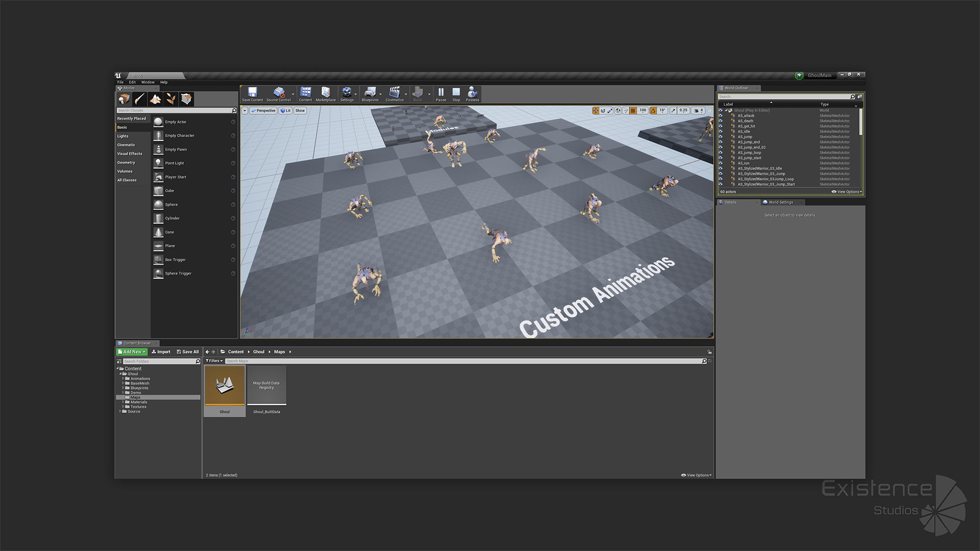Open the Filters dropdown in Content Browser
Image resolution: width=980 pixels, height=551 pixels.
pyautogui.click(x=214, y=361)
